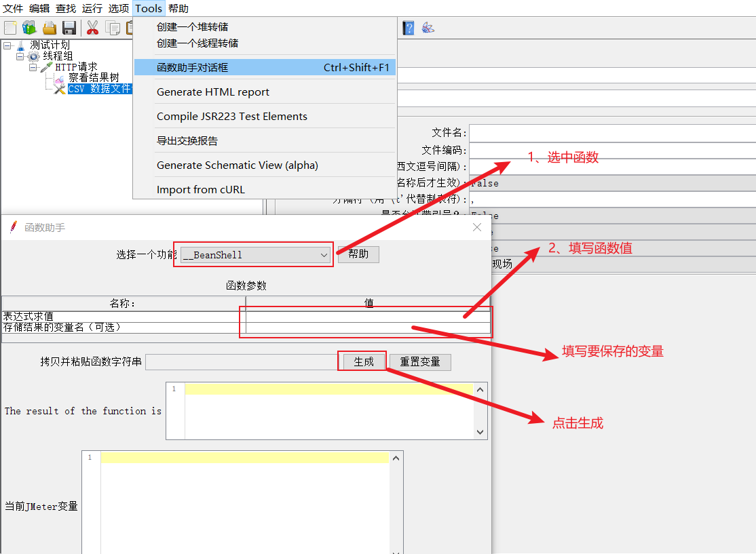
Task: Collapse the HTTP请求 tree node
Action: [x=33, y=67]
